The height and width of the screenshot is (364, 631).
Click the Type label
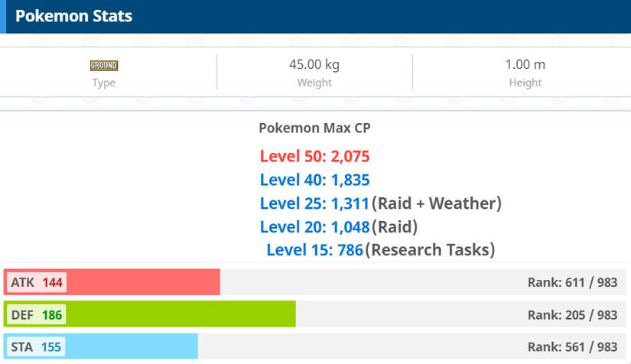tap(103, 83)
